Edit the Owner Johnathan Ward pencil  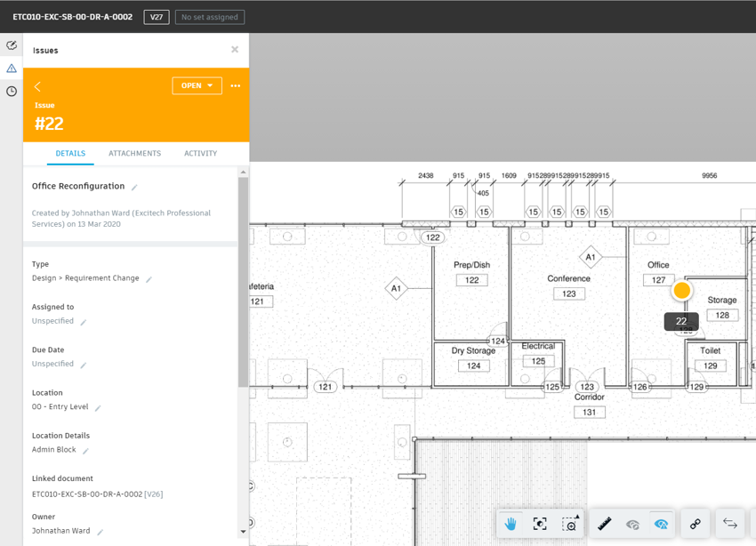click(x=100, y=532)
